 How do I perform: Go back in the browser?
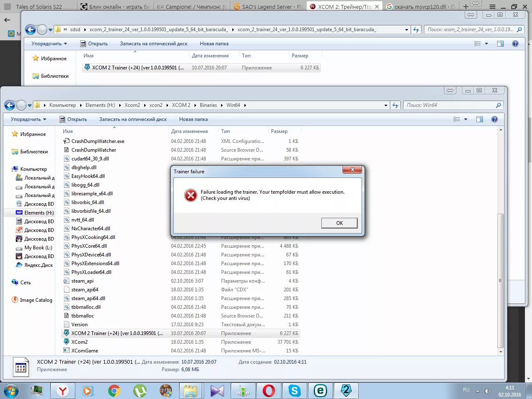[7, 20]
